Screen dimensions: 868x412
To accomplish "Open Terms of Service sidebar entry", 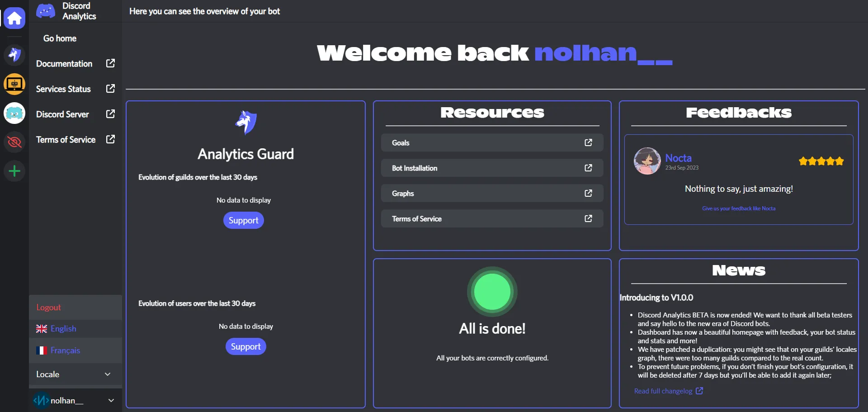I will [x=66, y=140].
